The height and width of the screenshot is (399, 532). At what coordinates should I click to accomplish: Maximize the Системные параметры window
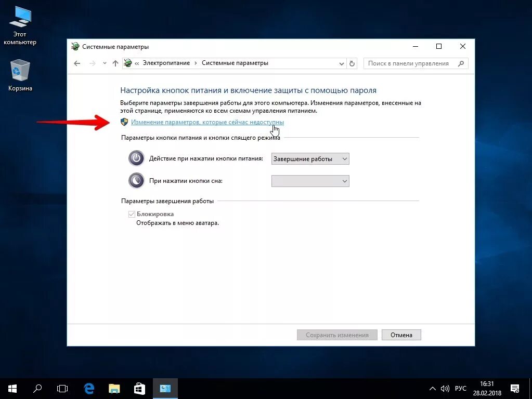(x=439, y=46)
